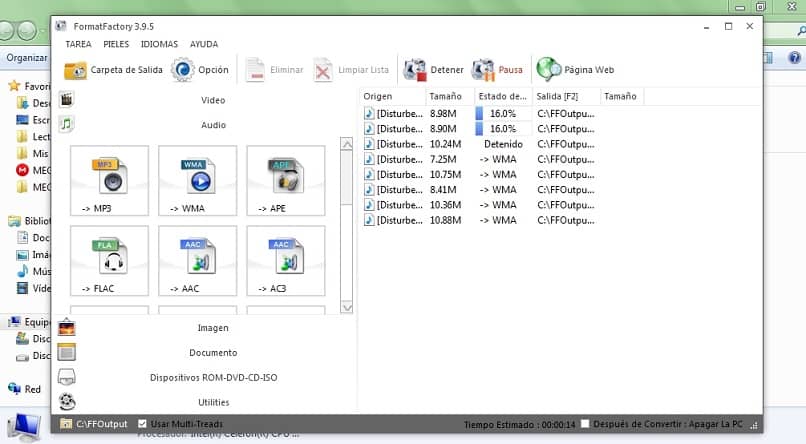Click the 16.0% progress bar of 8.98M task
Viewport: 806px width, 444px height.
pos(503,114)
